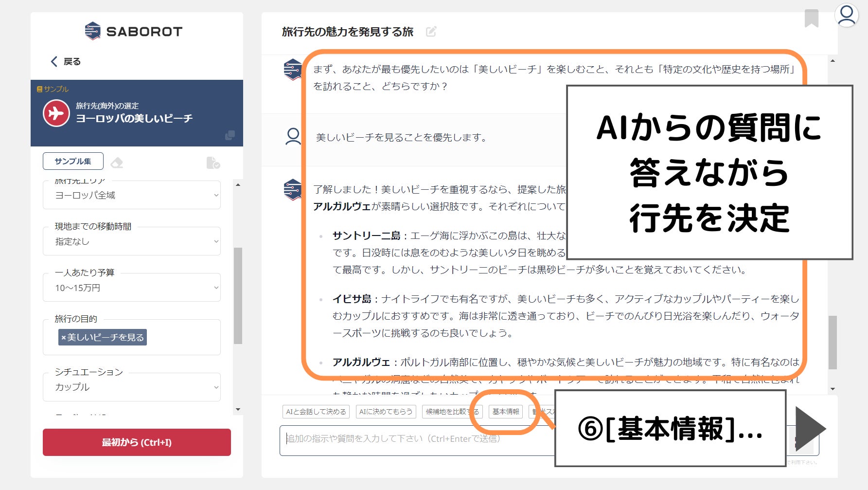The image size is (868, 490).
Task: Click the first AI bot avatar icon
Action: (293, 69)
